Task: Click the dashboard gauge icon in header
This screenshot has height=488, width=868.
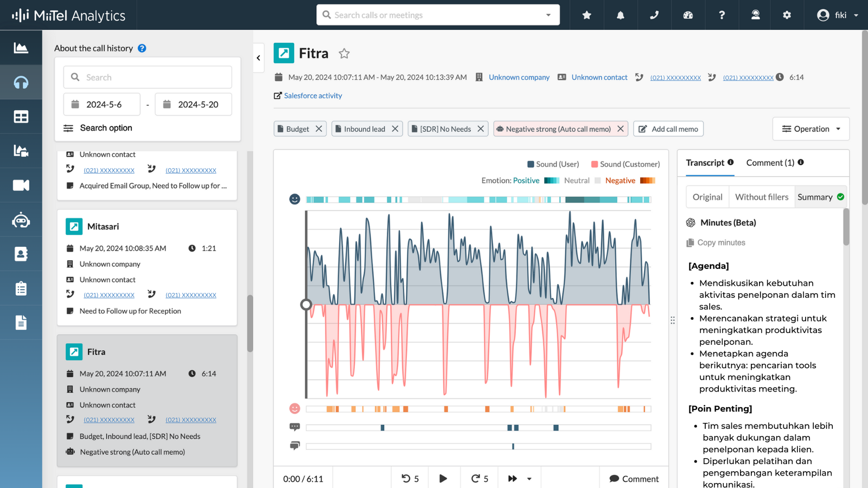Action: (x=688, y=15)
